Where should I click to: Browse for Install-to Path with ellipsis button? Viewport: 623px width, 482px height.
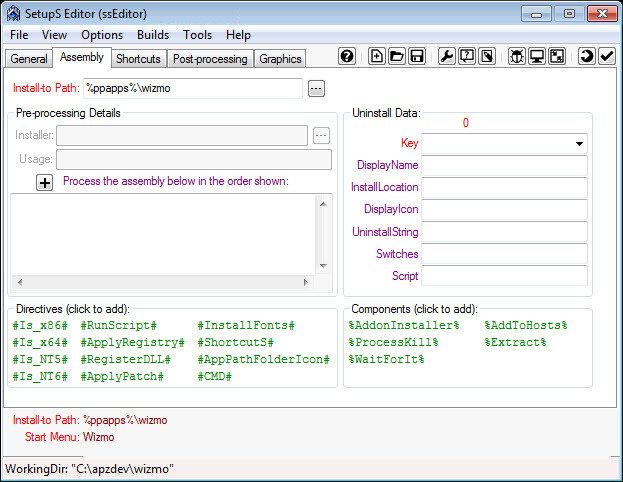[316, 88]
